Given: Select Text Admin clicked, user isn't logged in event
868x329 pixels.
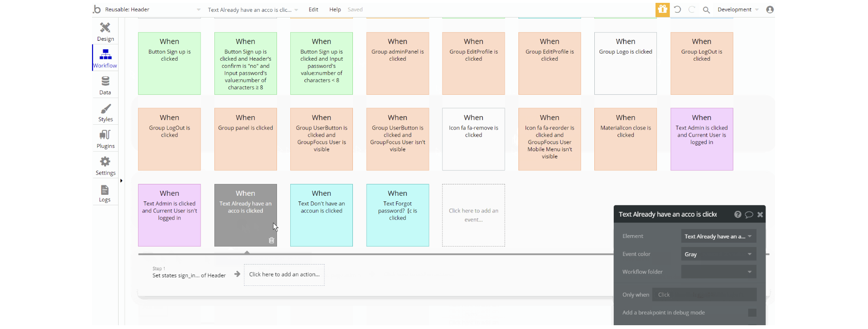Looking at the screenshot, I should (169, 215).
